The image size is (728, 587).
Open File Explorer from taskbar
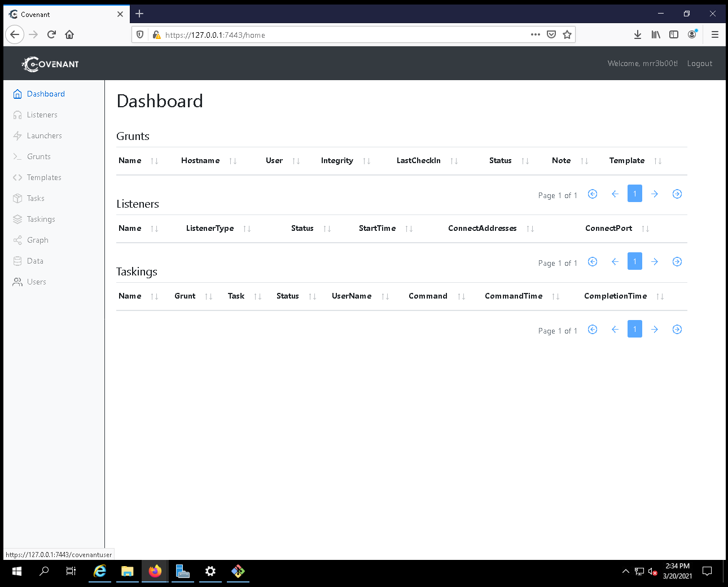click(128, 571)
